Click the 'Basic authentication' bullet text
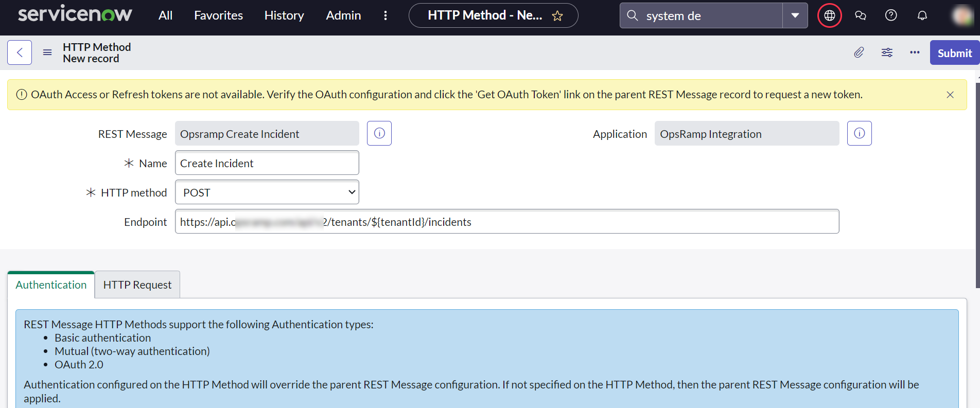Viewport: 980px width, 408px height. 103,338
